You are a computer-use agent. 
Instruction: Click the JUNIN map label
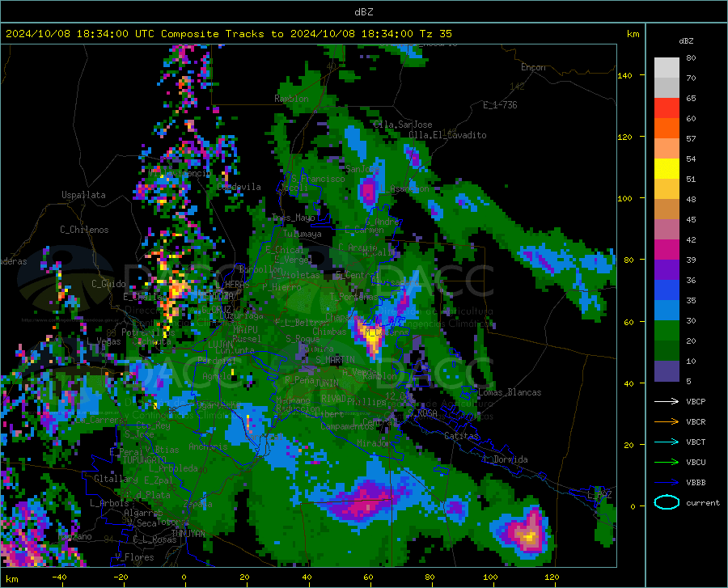point(327,383)
